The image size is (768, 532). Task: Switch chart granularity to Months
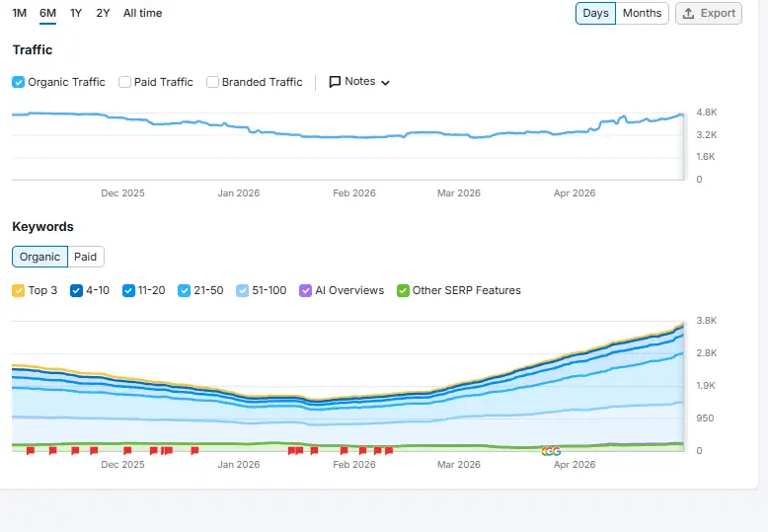tap(642, 13)
